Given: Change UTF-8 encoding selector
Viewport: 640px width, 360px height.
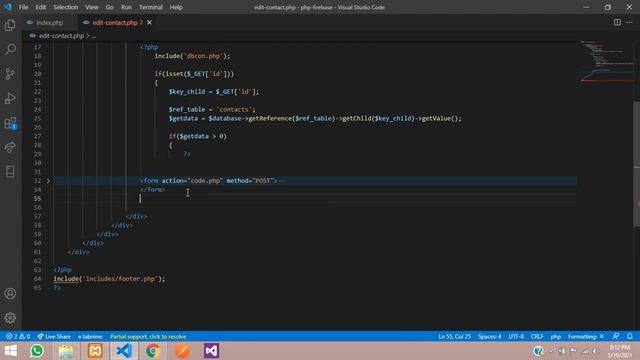Looking at the screenshot, I should pyautogui.click(x=516, y=336).
